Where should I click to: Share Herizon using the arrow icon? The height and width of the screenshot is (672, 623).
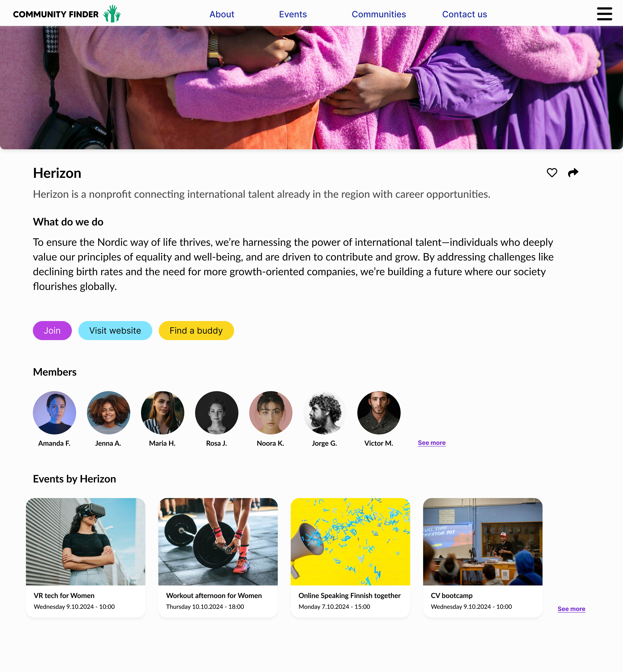tap(573, 173)
